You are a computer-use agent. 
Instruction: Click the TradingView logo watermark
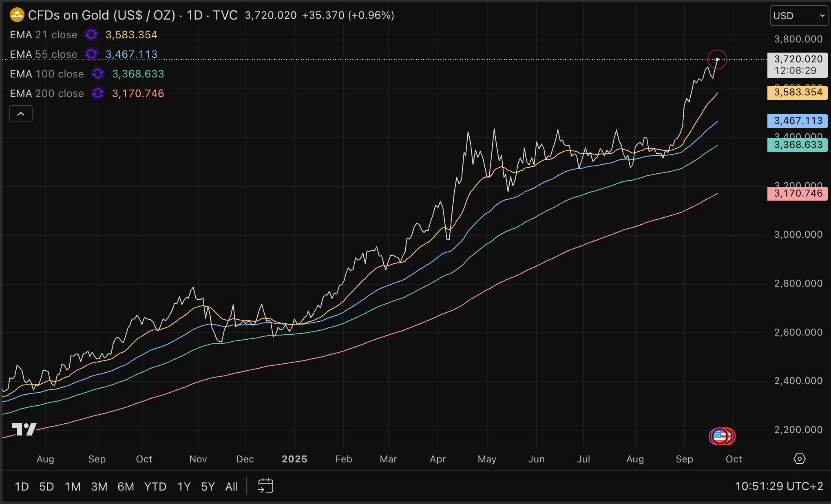pyautogui.click(x=24, y=429)
